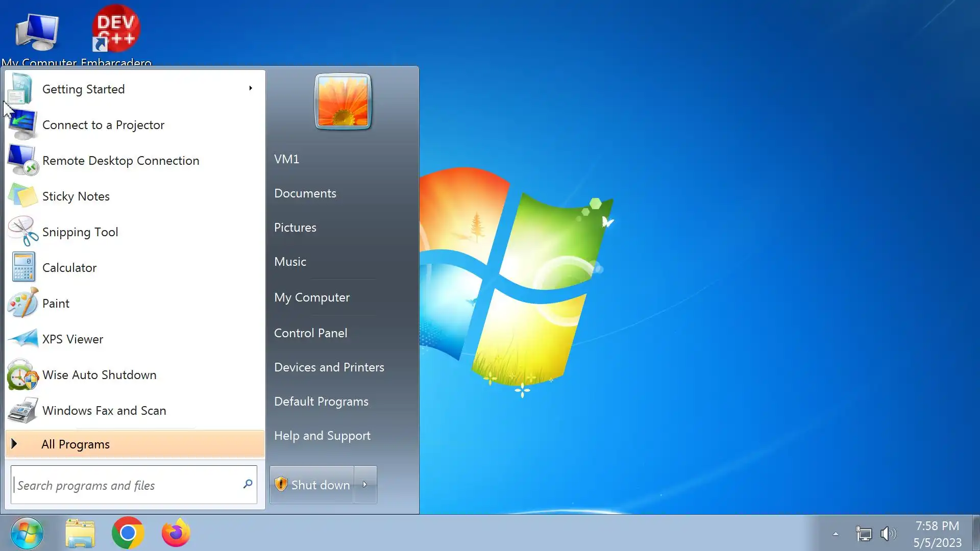This screenshot has width=980, height=551.
Task: Open Firefox from the taskbar
Action: [x=176, y=533]
